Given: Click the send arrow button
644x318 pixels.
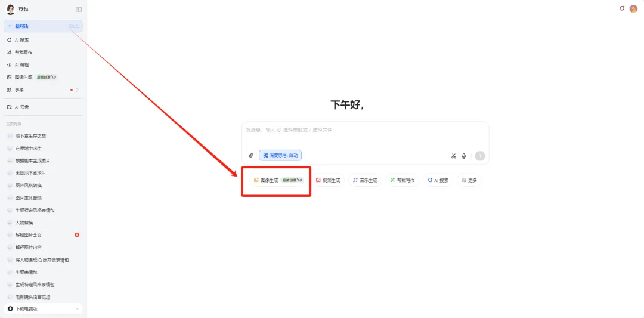Looking at the screenshot, I should (x=480, y=156).
